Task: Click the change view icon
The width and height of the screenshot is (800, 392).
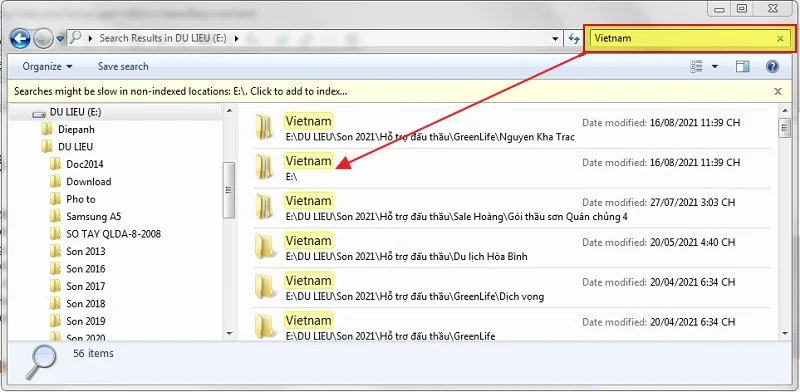Action: (x=696, y=66)
